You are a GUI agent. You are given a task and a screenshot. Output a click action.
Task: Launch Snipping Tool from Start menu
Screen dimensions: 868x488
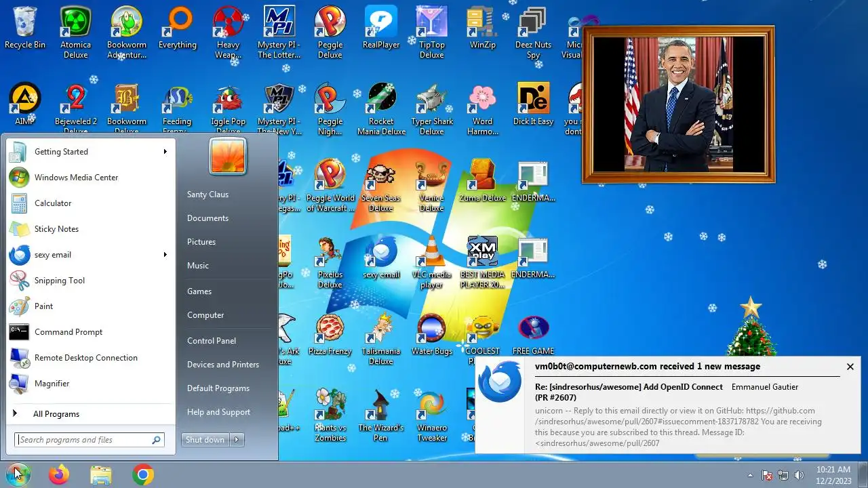tap(90, 281)
